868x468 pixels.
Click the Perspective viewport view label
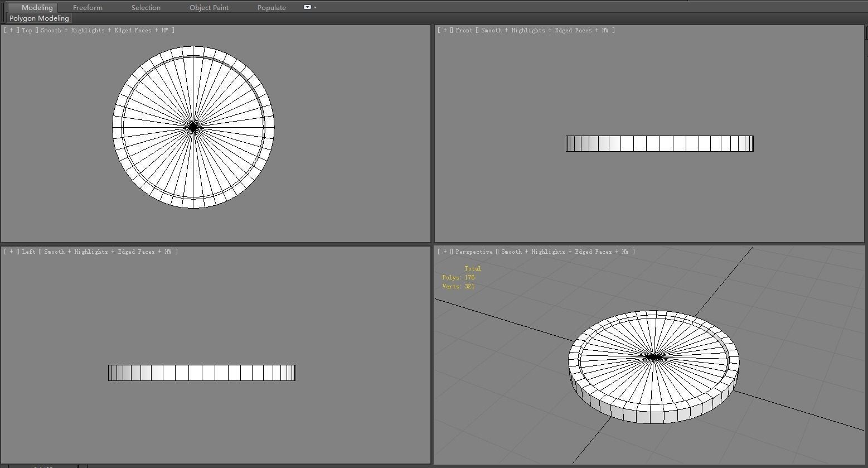[474, 252]
